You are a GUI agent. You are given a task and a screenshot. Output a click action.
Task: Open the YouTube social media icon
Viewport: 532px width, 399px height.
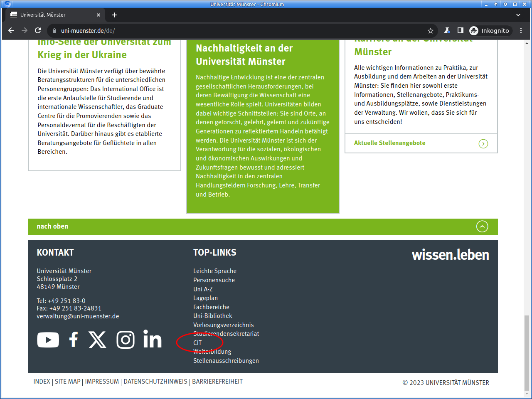click(48, 340)
